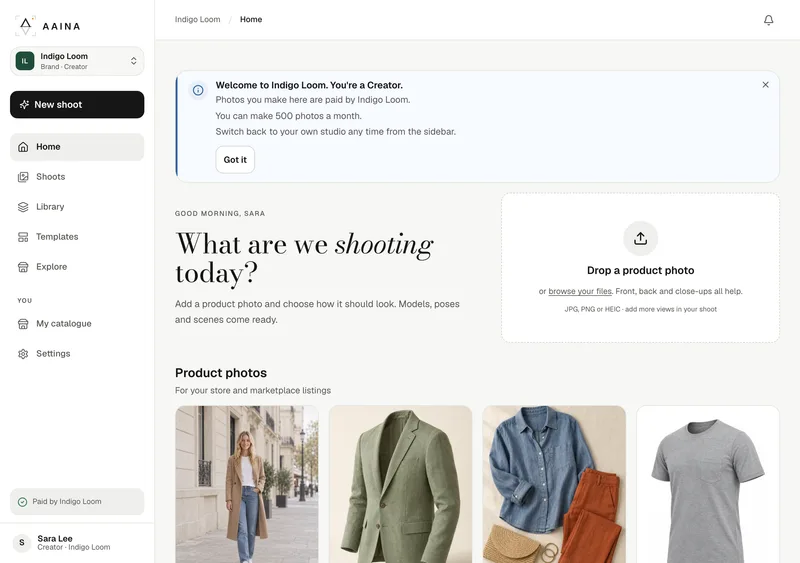The height and width of the screenshot is (563, 800).
Task: Go to Shoots in the sidebar
Action: point(77,177)
